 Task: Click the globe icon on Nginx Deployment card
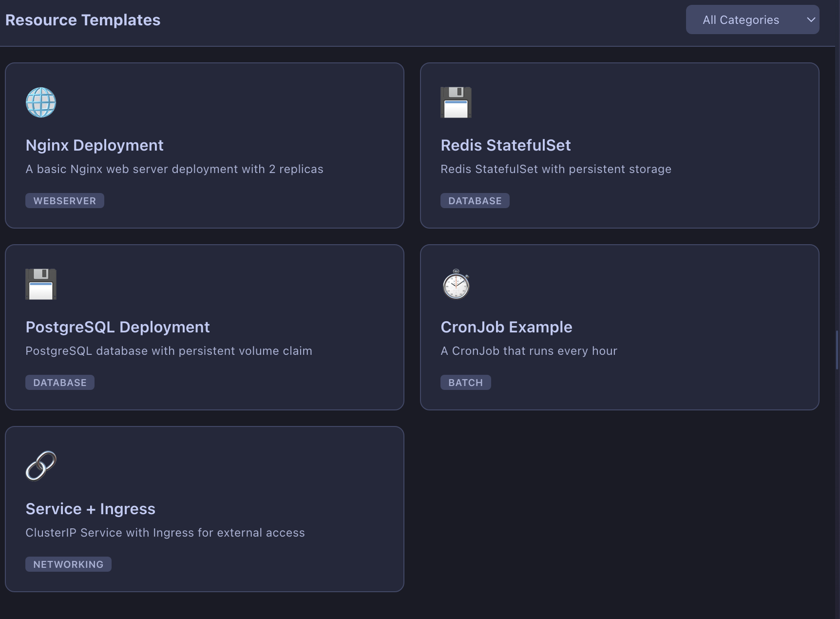(x=40, y=102)
